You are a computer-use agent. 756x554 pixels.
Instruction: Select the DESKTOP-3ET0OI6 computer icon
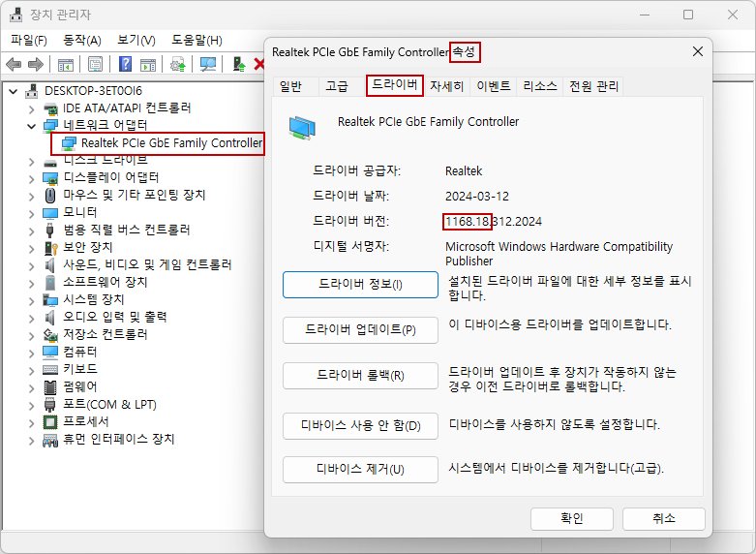32,91
